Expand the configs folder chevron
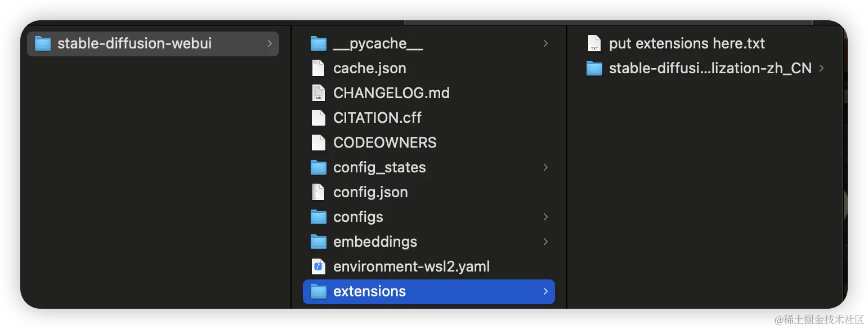The image size is (868, 329). [x=545, y=217]
